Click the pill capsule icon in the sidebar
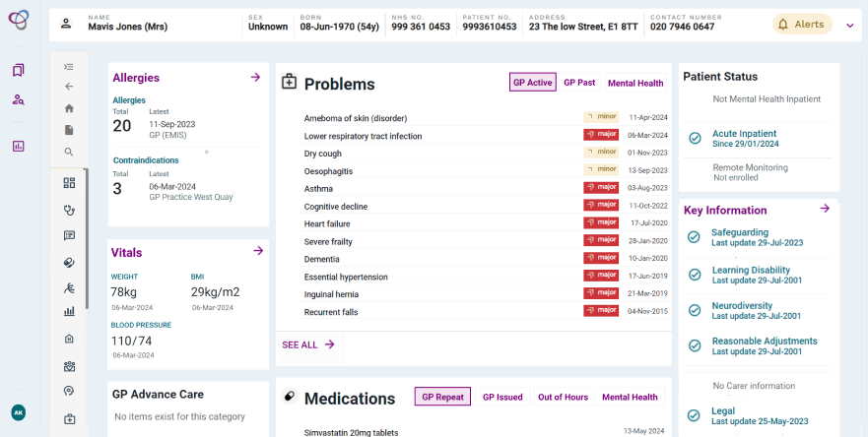 69,263
